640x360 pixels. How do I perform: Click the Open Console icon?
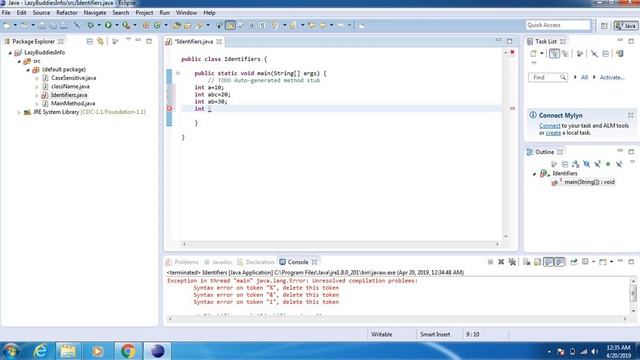click(602, 262)
